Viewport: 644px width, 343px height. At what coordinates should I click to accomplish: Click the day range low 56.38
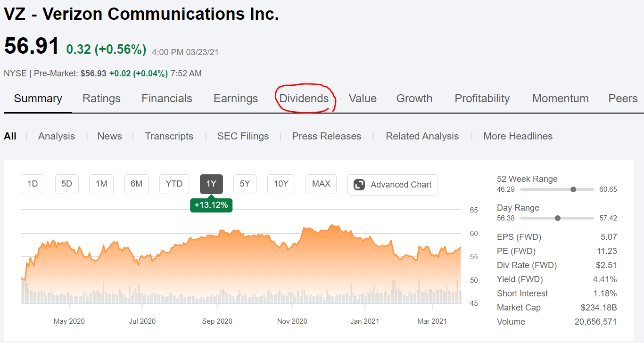506,218
